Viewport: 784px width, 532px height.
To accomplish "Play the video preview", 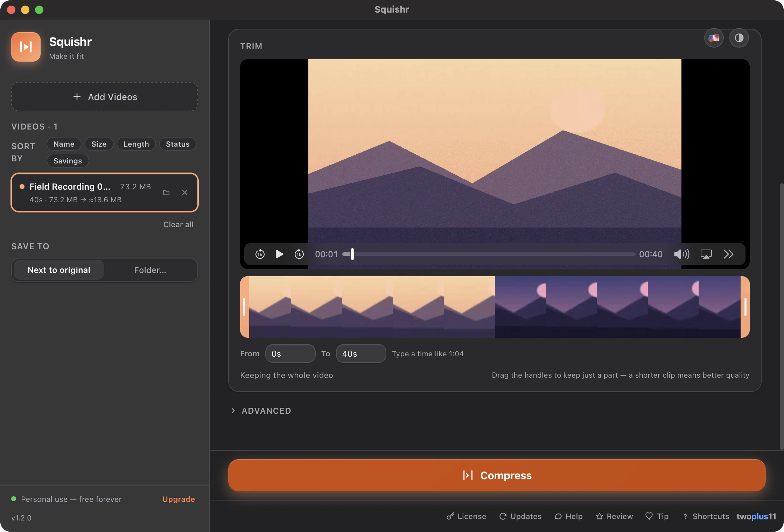I will point(279,254).
